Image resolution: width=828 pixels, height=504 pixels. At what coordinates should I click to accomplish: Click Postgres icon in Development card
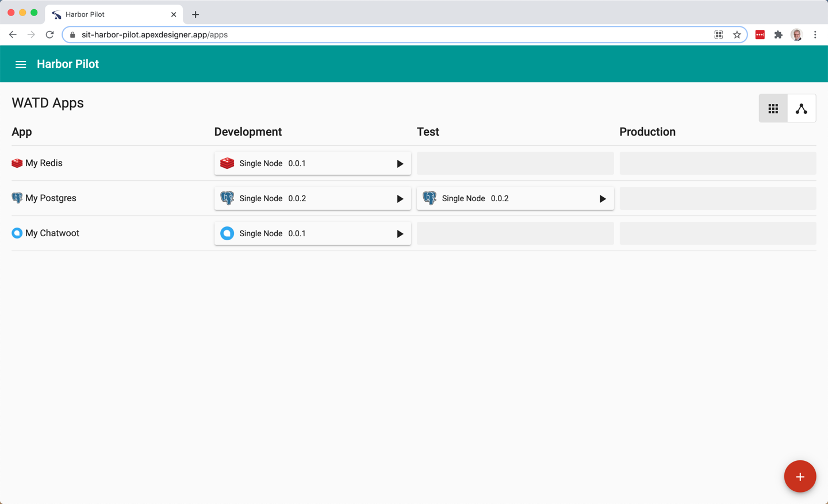[x=227, y=198]
